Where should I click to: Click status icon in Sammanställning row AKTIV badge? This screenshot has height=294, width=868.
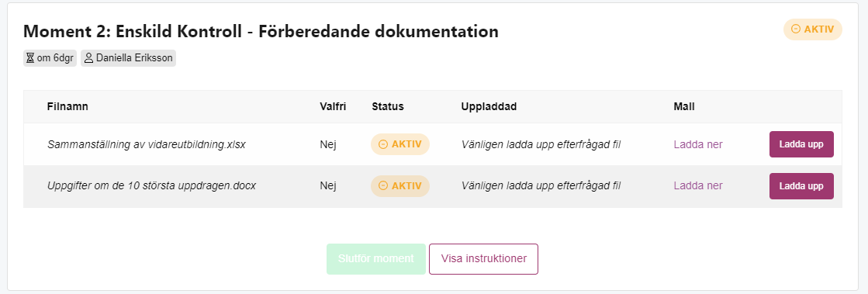point(383,144)
